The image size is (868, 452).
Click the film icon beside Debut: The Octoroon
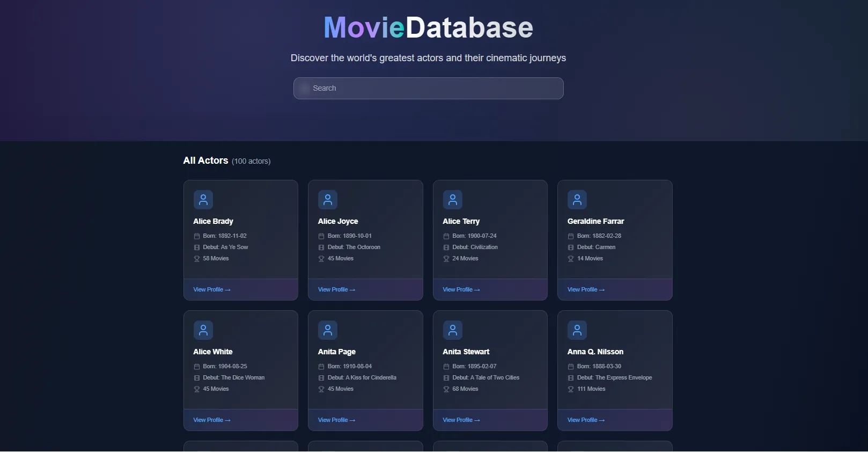(321, 247)
